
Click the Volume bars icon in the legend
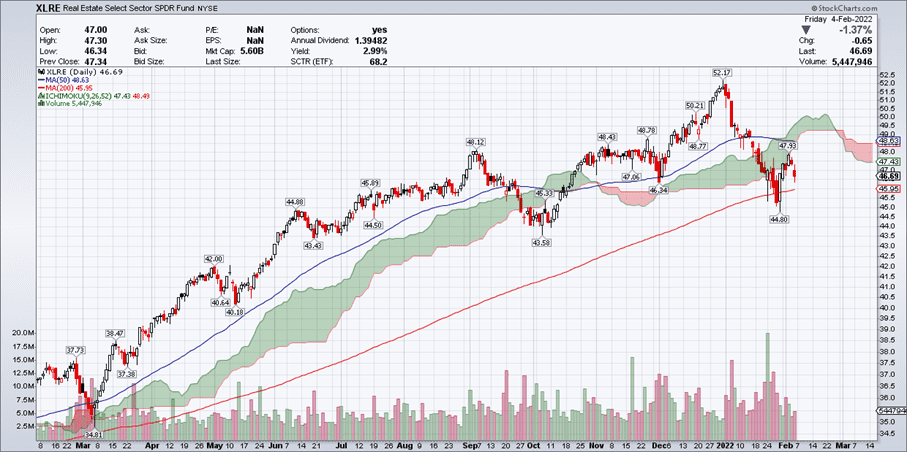[x=40, y=104]
